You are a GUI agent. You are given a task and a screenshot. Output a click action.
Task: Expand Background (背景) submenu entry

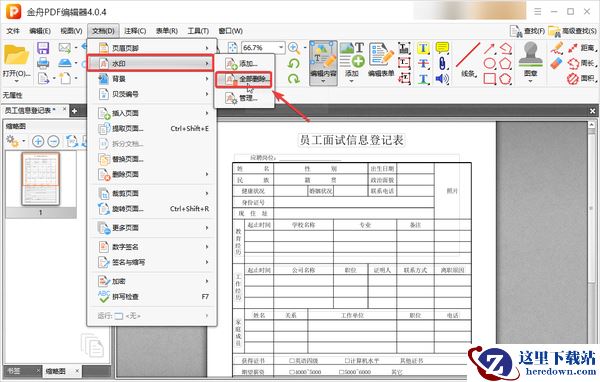pyautogui.click(x=152, y=79)
